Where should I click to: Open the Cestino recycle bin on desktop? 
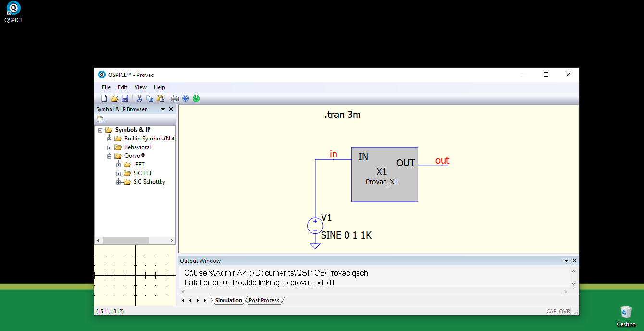tap(626, 316)
